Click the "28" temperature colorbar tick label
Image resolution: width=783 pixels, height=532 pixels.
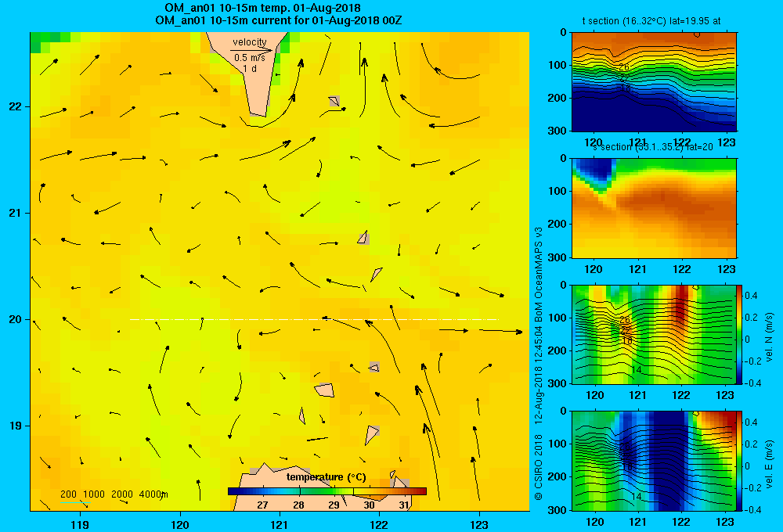pos(298,505)
